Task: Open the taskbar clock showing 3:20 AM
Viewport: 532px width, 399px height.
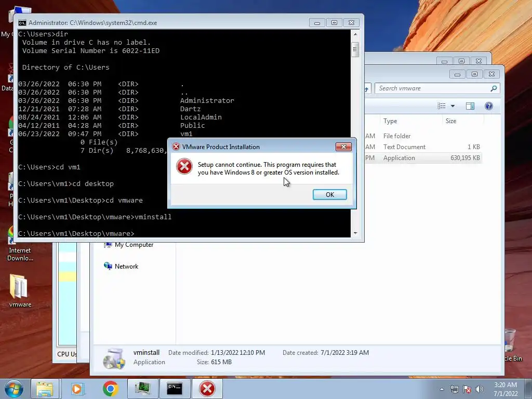Action: pos(506,389)
